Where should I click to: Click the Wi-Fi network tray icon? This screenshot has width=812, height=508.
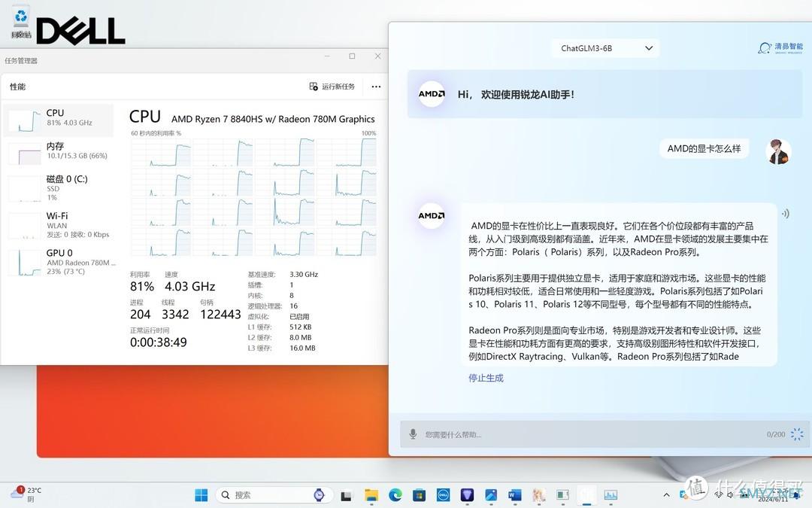[x=719, y=494]
